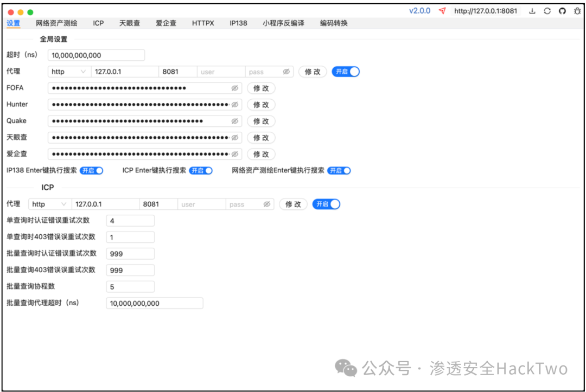Screen dimensions: 586x392
Task: Select the 编码转换 tab
Action: (334, 23)
